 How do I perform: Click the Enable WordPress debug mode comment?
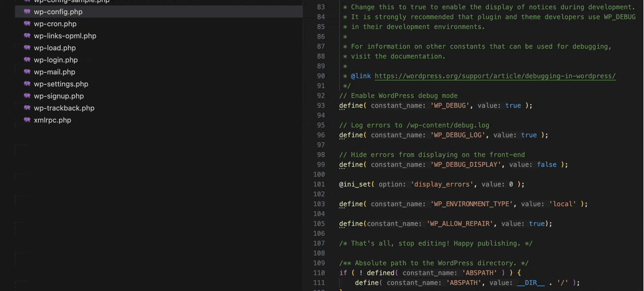[x=398, y=96]
